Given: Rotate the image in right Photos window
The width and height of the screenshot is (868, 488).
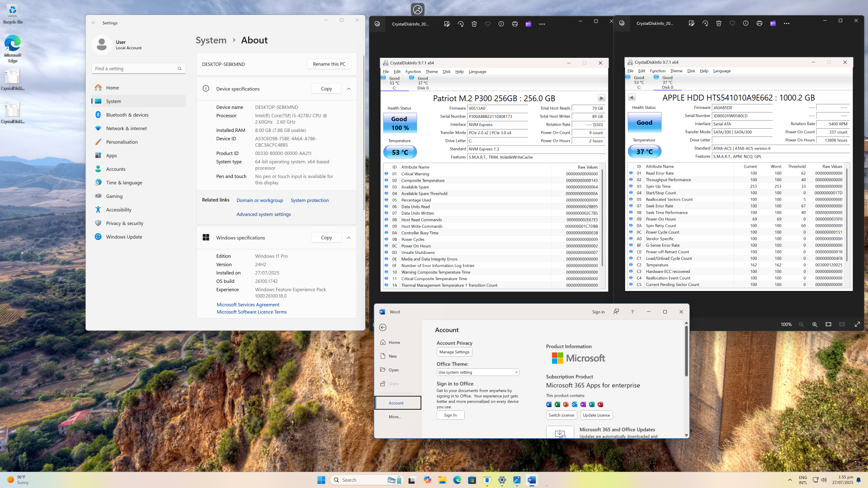Looking at the screenshot, I should point(705,23).
